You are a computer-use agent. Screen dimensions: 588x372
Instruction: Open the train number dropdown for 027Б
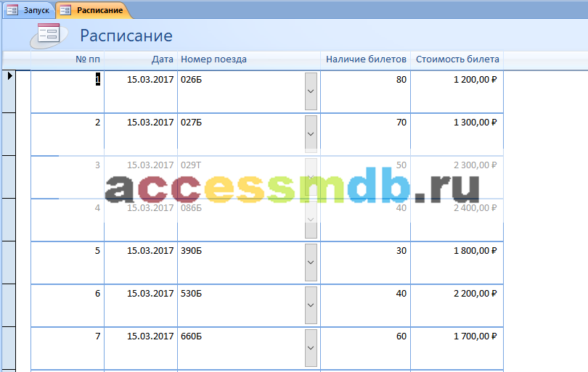tap(311, 134)
